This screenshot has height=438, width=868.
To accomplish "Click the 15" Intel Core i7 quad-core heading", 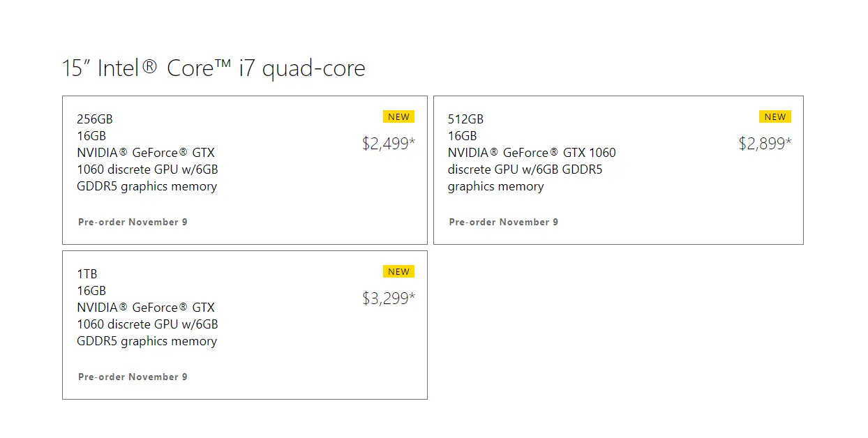I will tap(214, 68).
